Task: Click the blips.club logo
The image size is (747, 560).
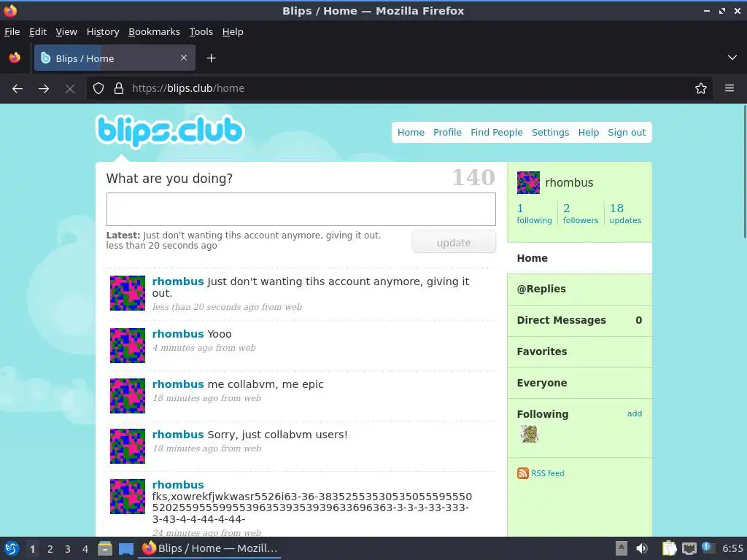Action: coord(170,131)
